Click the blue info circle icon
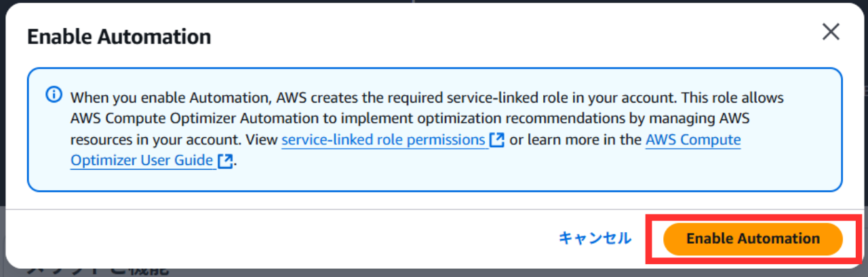 pyautogui.click(x=54, y=95)
